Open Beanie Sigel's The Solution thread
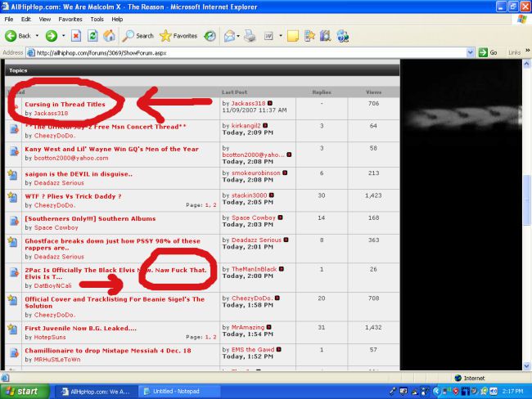The height and width of the screenshot is (399, 532). tap(115, 303)
